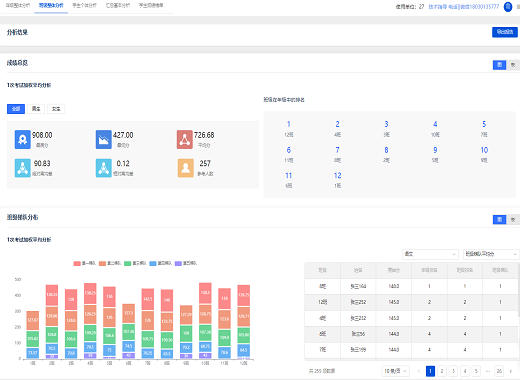
Task: Toggle the red first-echelon legend swatch
Action: click(x=77, y=263)
